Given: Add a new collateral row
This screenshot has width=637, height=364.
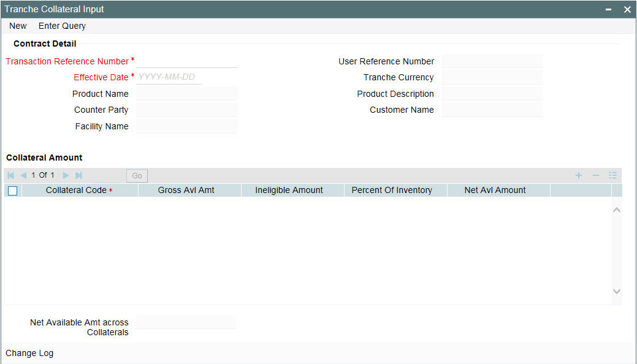Looking at the screenshot, I should (579, 175).
